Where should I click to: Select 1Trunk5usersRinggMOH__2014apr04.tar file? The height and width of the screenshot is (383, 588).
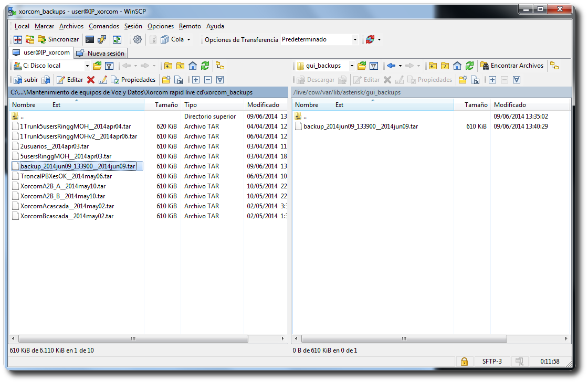pyautogui.click(x=76, y=126)
